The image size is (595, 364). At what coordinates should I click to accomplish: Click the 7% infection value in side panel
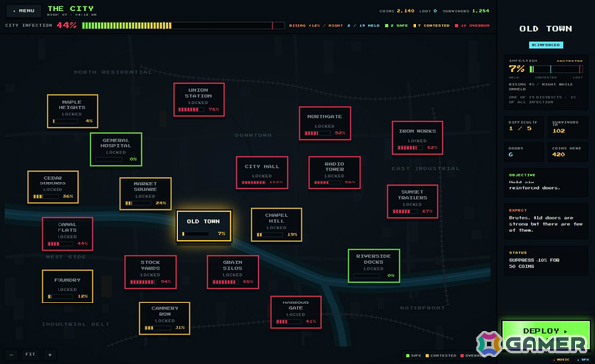(x=516, y=69)
